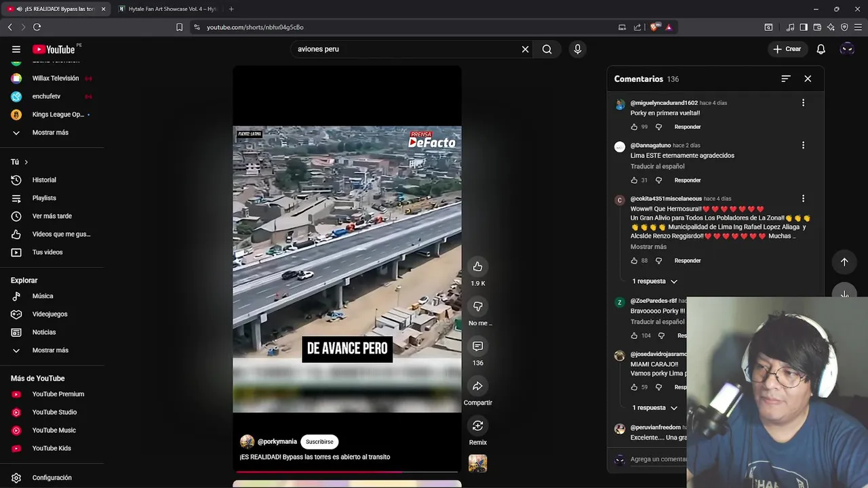Open Ver más tarde in sidebar
This screenshot has height=488, width=868.
(52, 216)
